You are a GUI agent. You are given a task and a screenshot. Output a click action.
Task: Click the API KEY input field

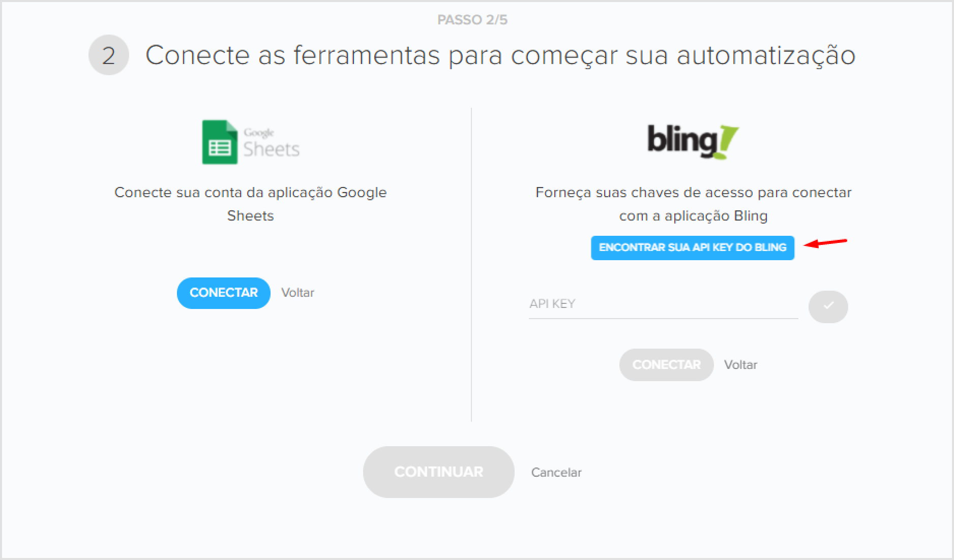pyautogui.click(x=663, y=304)
